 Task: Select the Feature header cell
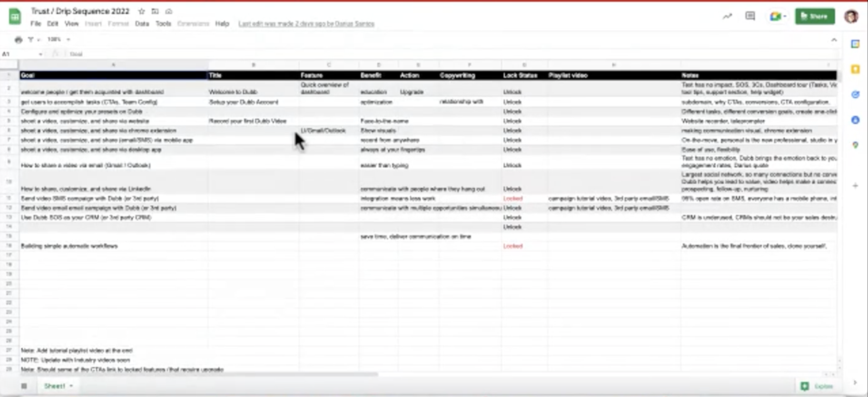coord(329,75)
